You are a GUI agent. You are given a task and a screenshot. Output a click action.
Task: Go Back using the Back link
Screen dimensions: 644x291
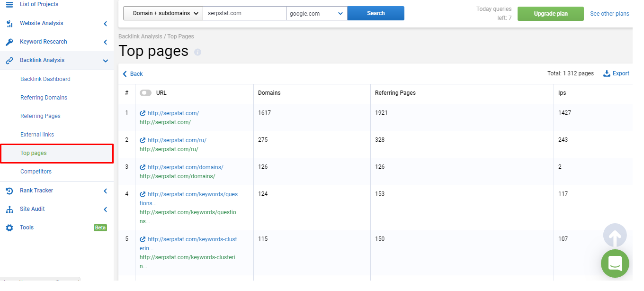(136, 74)
